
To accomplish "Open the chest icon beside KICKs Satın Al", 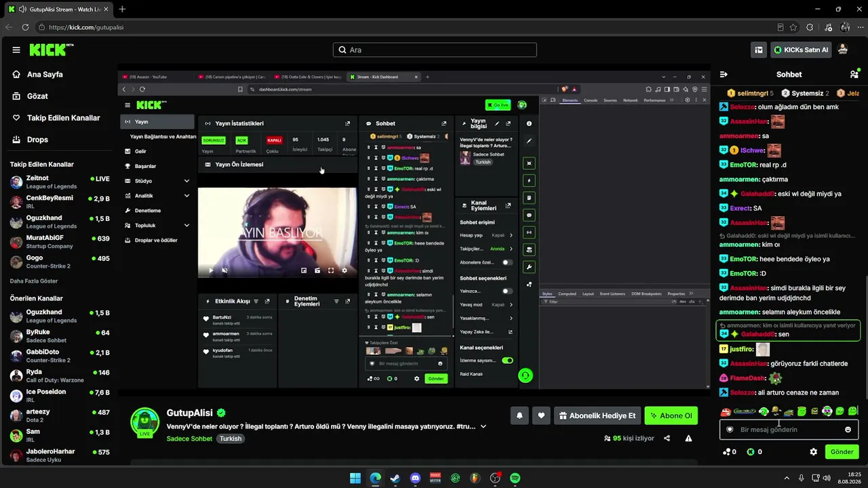I will coord(758,49).
